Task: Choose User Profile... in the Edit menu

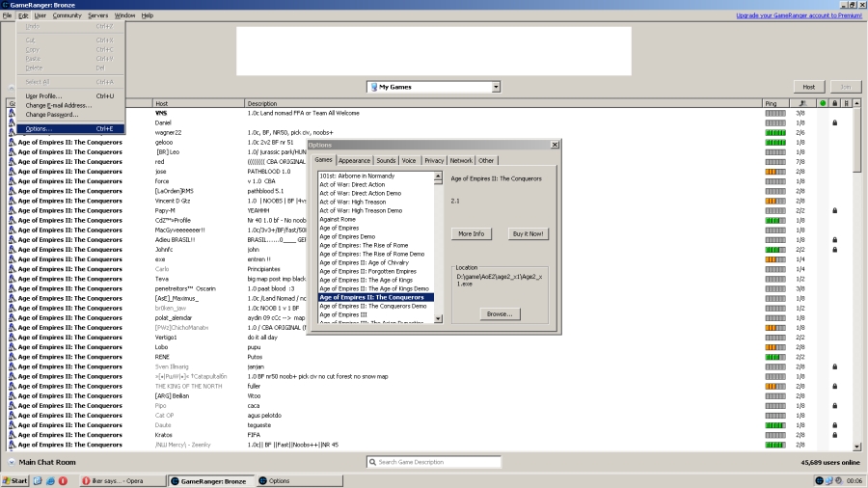Action: pyautogui.click(x=70, y=95)
